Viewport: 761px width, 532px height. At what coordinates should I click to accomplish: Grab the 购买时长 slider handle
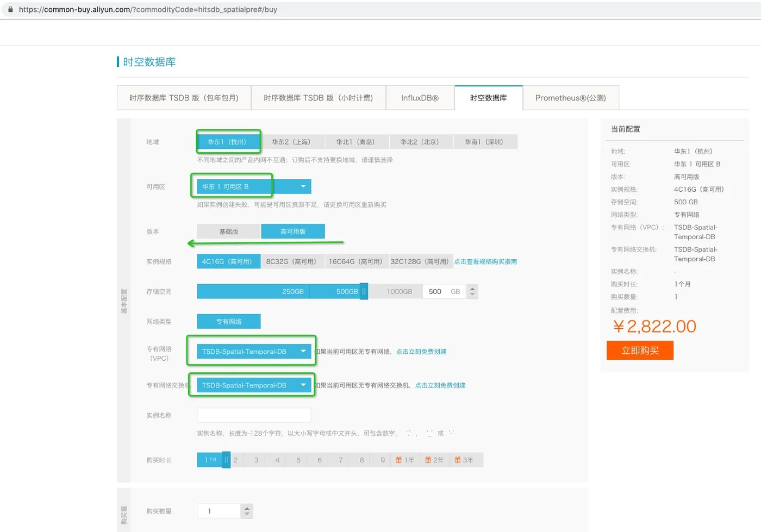click(x=227, y=460)
